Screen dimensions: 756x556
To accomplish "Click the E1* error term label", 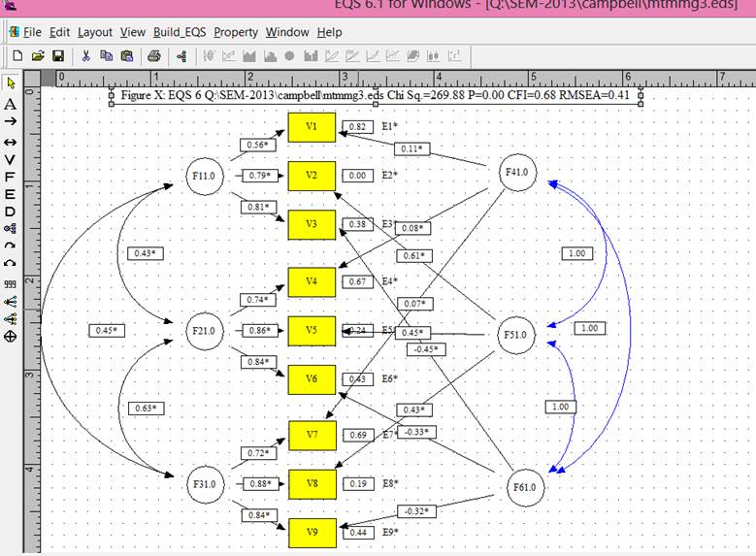I will [x=389, y=126].
